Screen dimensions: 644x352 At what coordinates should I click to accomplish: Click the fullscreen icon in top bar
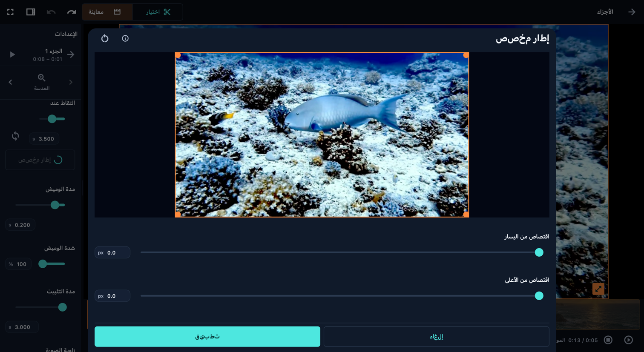click(10, 12)
